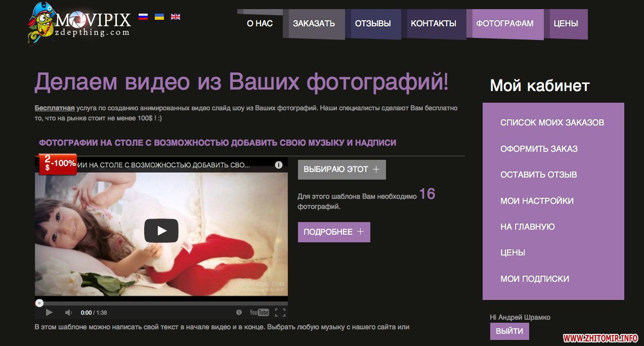Choose the English UK flag icon
Viewport: 644px width, 346px height.
(x=176, y=17)
